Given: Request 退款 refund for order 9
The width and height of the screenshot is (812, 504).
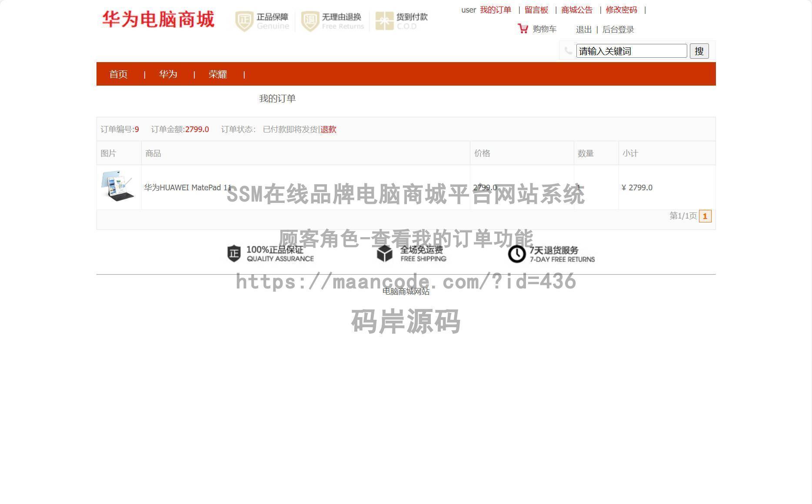Looking at the screenshot, I should (328, 129).
